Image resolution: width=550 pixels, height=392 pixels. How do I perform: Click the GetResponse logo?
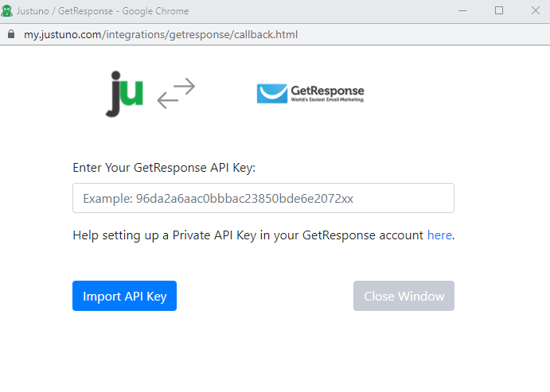tap(310, 94)
